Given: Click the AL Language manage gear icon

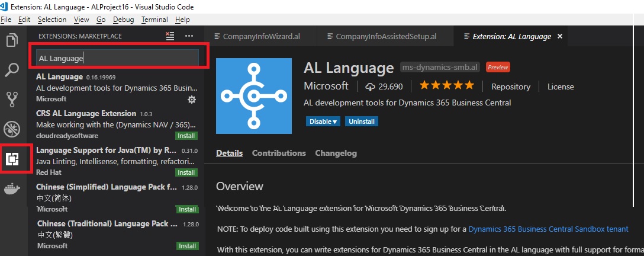Looking at the screenshot, I should click(191, 100).
